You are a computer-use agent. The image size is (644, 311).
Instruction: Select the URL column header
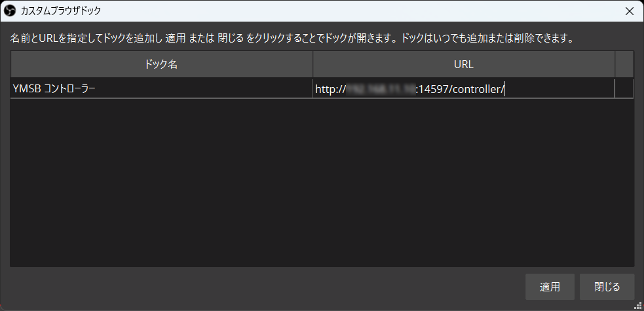[464, 64]
